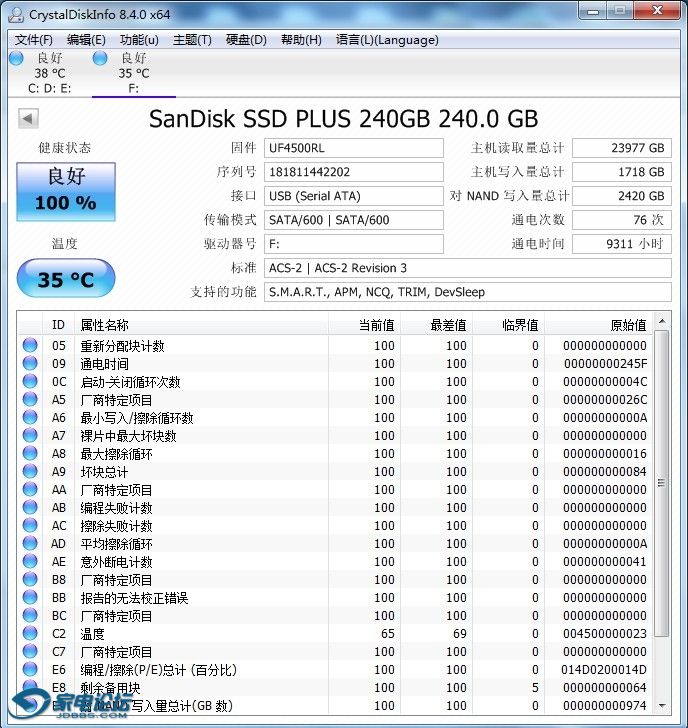688x728 pixels.
Task: Click status orb of row AE 意外断电计数
Action: [30, 561]
